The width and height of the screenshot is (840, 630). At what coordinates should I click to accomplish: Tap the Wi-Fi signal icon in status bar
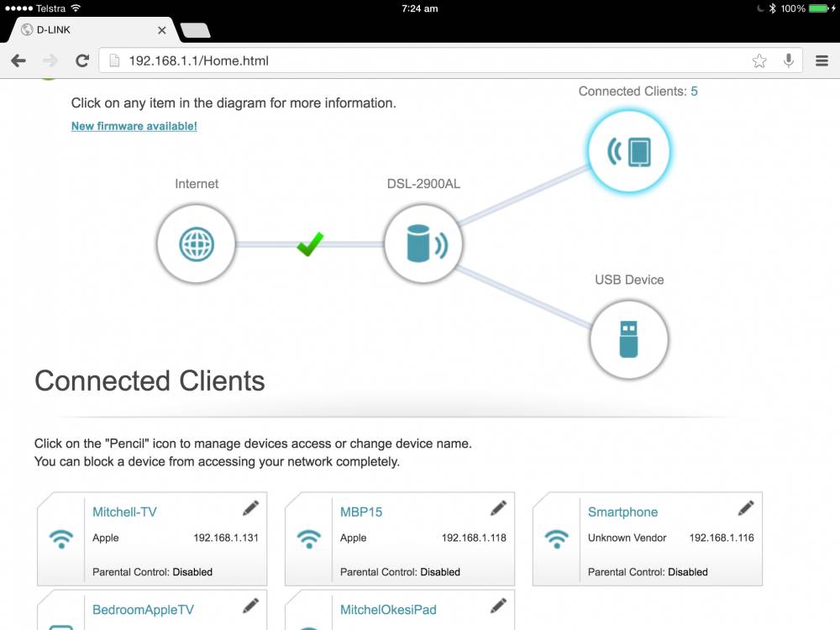(76, 8)
